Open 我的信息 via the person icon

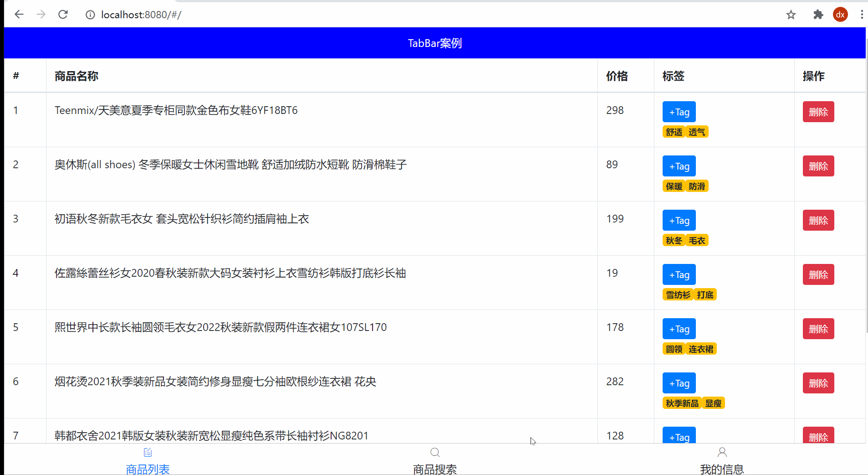(x=722, y=452)
